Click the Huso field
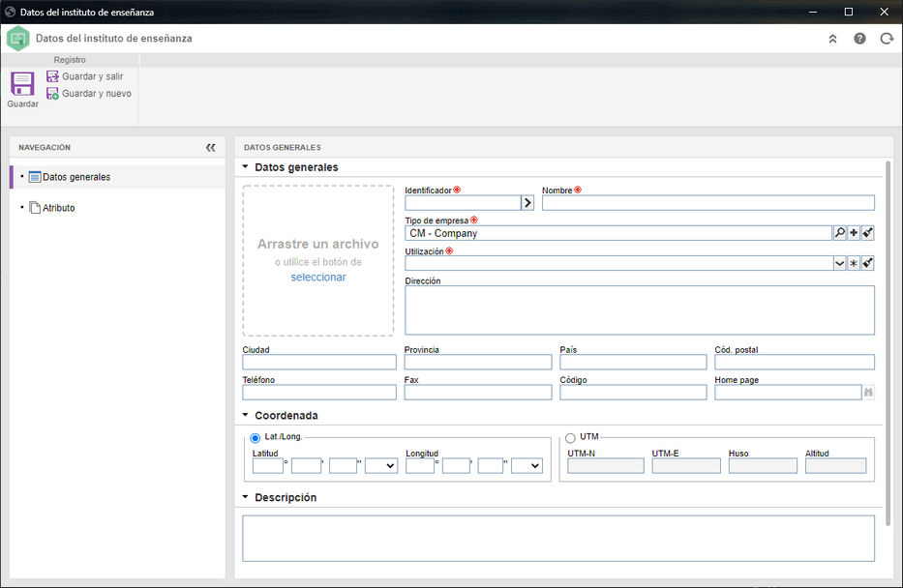Screen dimensions: 903x588 [x=763, y=465]
